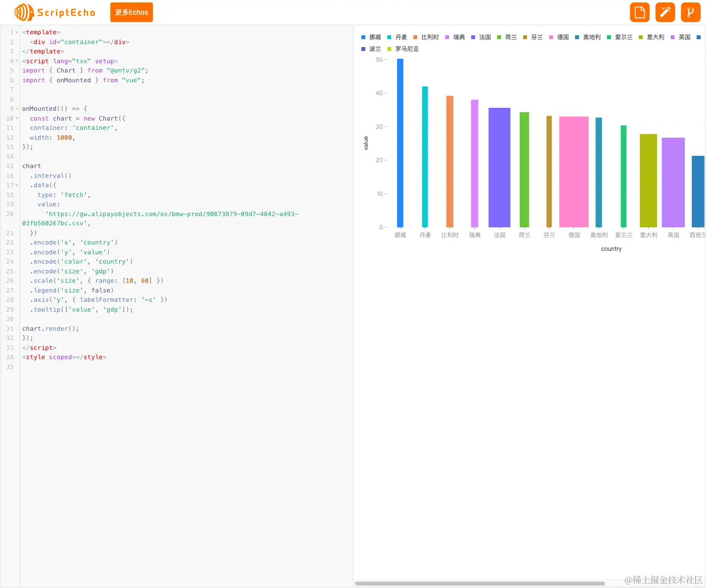Click the .encode('size', 'gdp') line
Screen dimensions: 706x588
point(72,271)
